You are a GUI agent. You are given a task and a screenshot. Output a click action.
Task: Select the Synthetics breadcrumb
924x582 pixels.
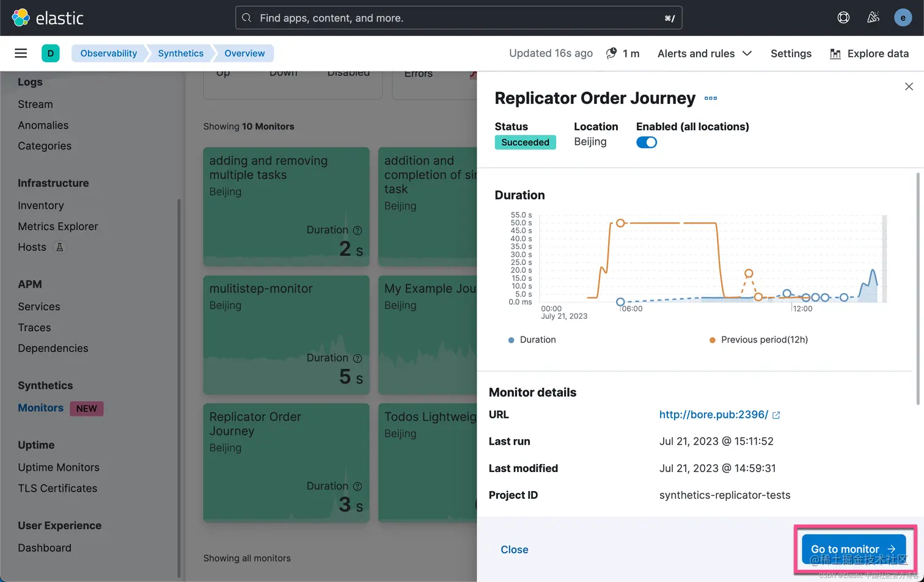[181, 53]
